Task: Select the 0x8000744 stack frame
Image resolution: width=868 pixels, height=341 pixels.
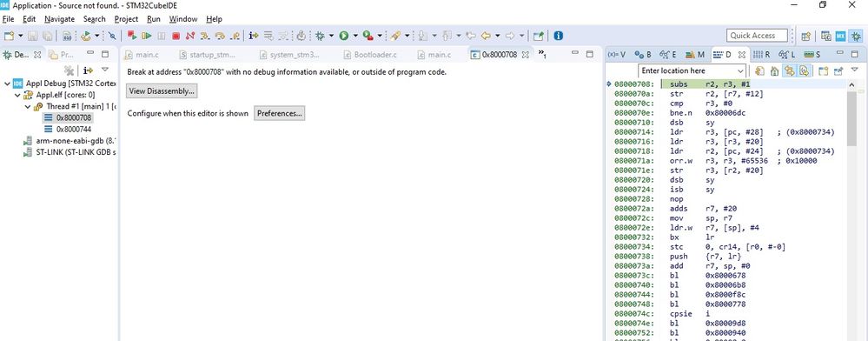Action: click(68, 130)
